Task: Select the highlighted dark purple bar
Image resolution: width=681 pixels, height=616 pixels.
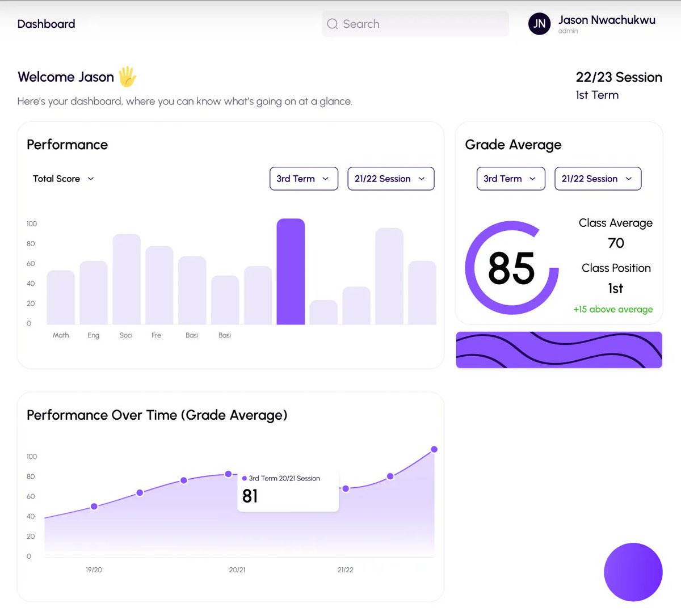Action: [291, 272]
